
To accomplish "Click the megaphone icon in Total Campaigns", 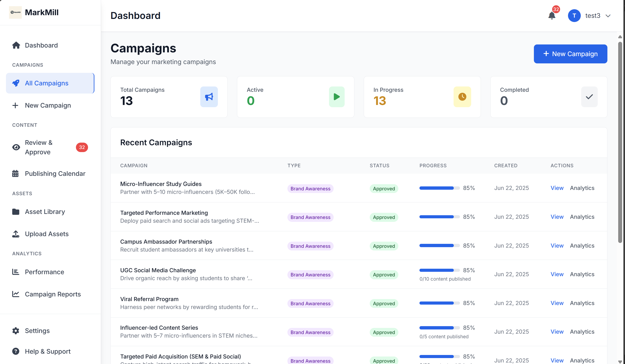I will [x=209, y=97].
